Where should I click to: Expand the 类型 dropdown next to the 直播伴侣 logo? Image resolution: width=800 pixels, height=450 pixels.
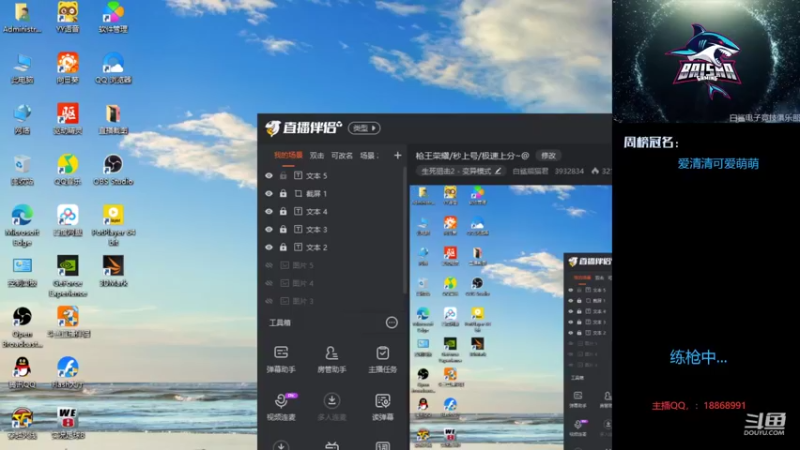[x=364, y=128]
